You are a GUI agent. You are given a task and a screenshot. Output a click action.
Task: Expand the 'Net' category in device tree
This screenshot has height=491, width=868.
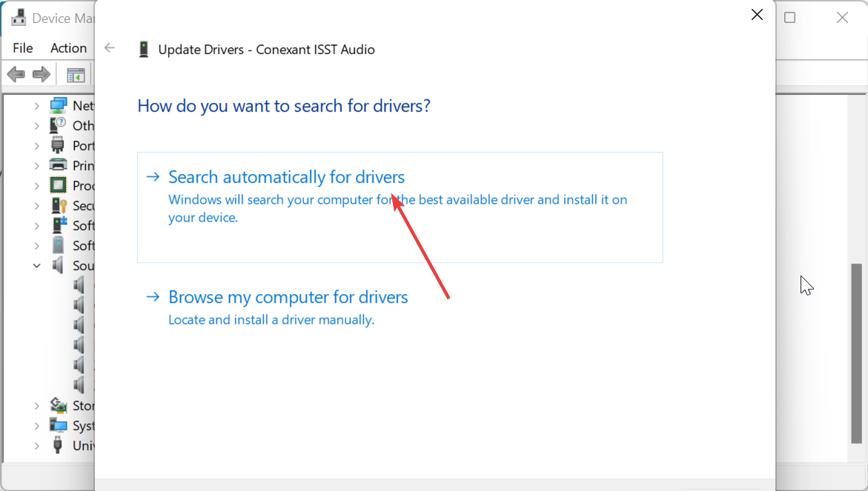(x=36, y=106)
